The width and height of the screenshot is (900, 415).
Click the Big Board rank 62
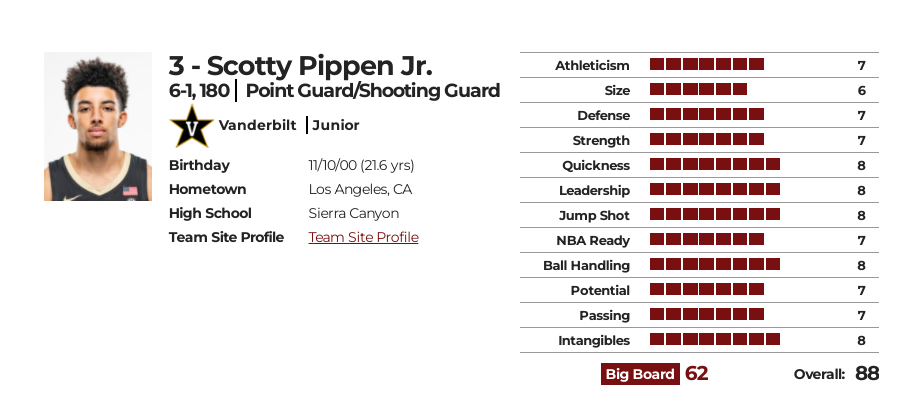[x=697, y=374]
